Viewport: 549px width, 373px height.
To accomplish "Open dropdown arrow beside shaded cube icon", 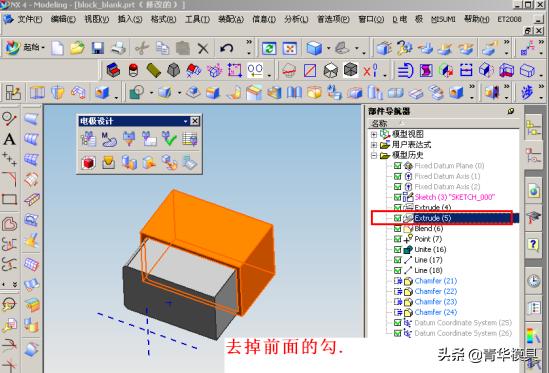I will 328,48.
